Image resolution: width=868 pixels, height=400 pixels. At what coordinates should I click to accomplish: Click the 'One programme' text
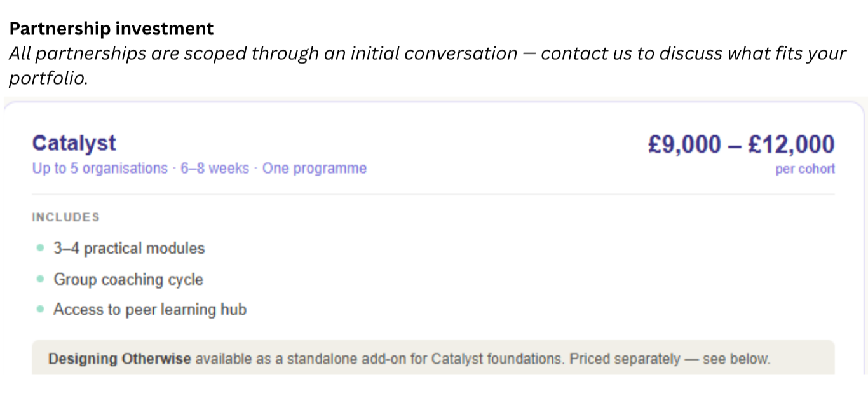[315, 169]
